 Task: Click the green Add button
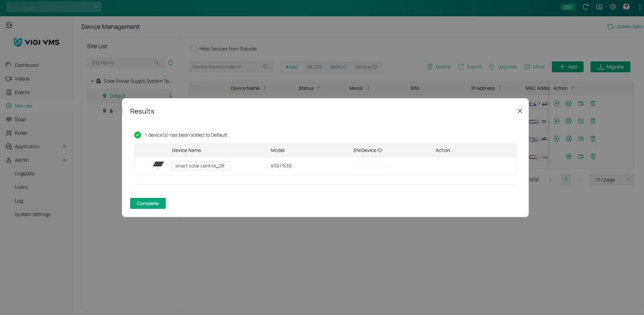(x=568, y=67)
